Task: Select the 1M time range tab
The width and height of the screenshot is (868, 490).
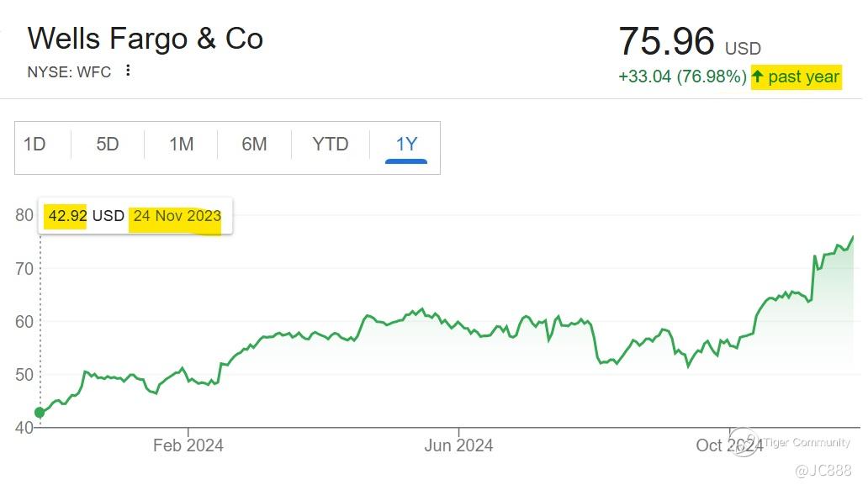Action: (181, 145)
